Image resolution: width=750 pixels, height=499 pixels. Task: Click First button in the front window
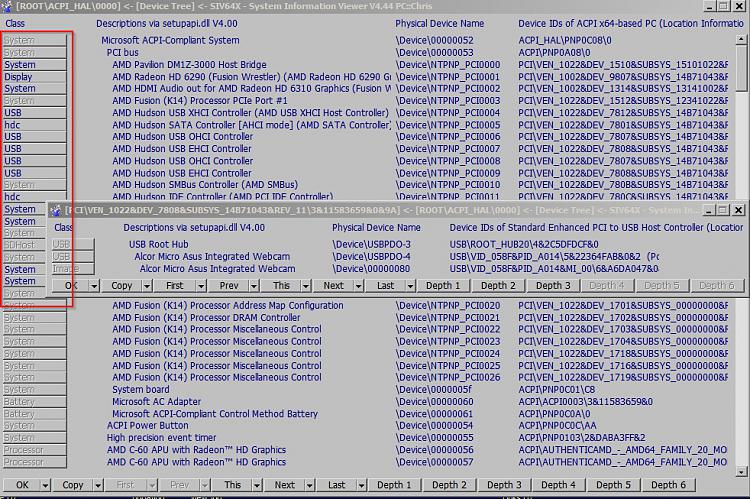(175, 286)
